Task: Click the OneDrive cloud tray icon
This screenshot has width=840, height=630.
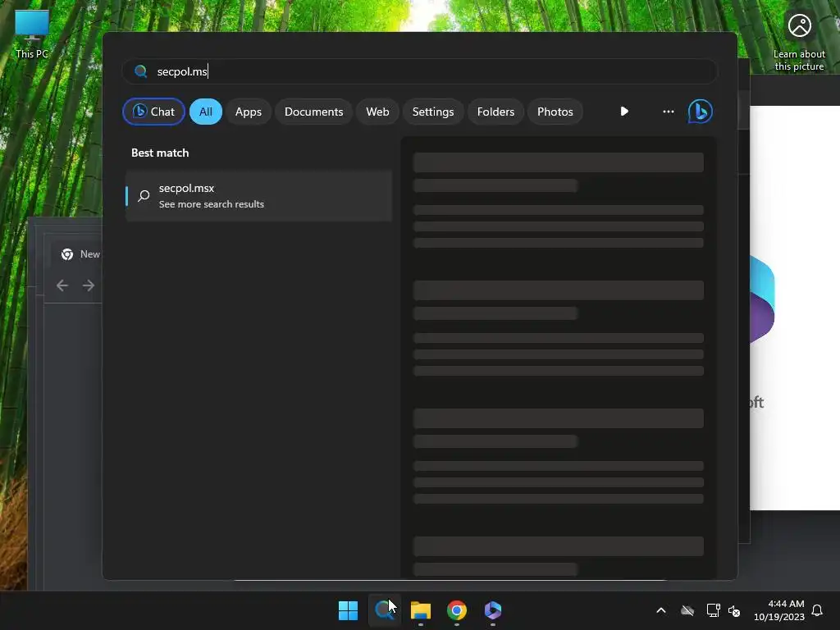Action: point(687,610)
